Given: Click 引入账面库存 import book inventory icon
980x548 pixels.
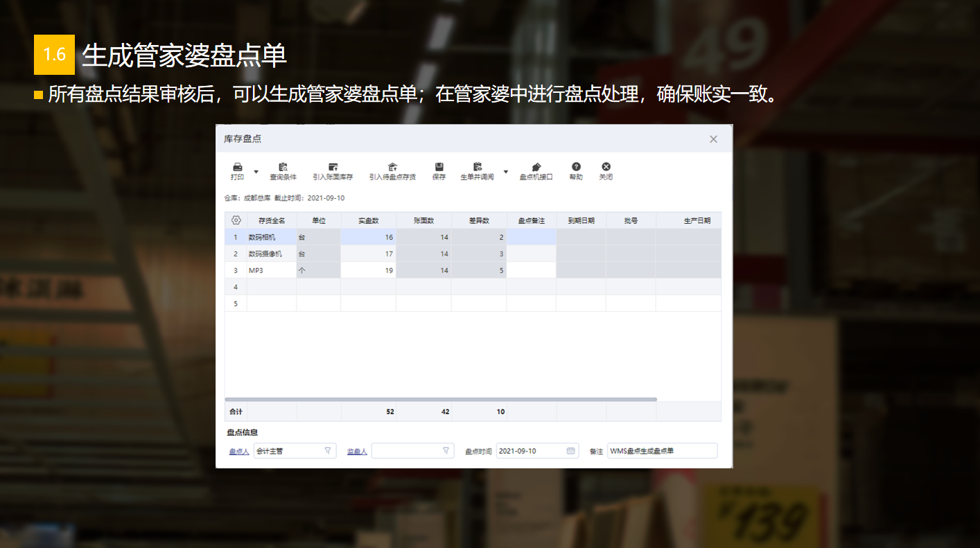Looking at the screenshot, I should click(x=333, y=168).
